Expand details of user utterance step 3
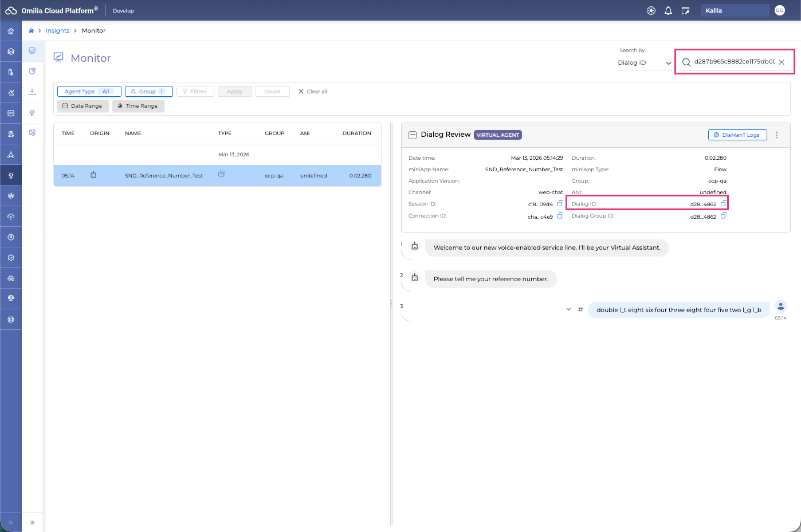Viewport: 801px width, 532px height. click(x=568, y=309)
